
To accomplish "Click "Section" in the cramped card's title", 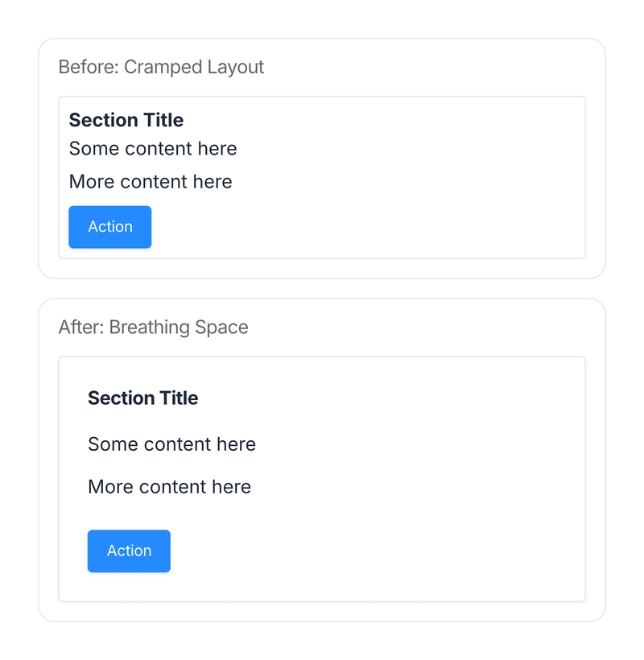I will pos(103,121).
